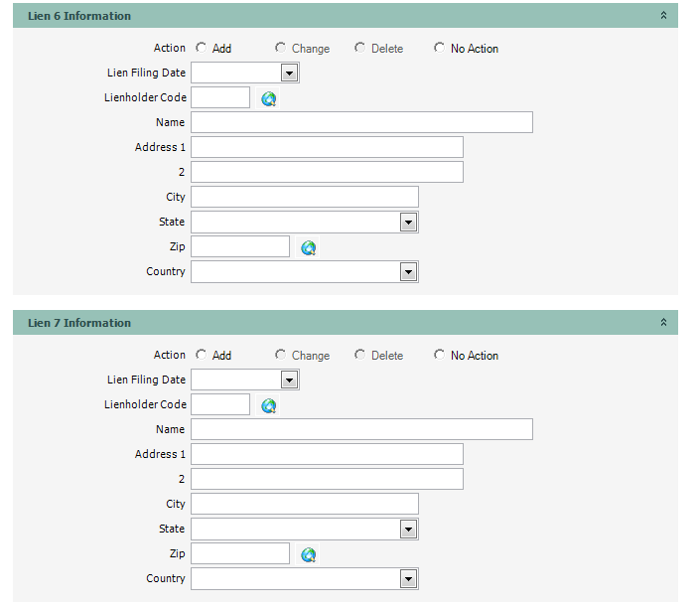Collapse the Lien 6 Information section

663,16
